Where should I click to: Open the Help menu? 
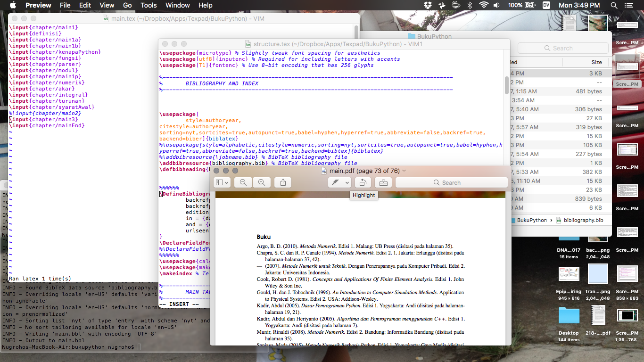coord(205,5)
